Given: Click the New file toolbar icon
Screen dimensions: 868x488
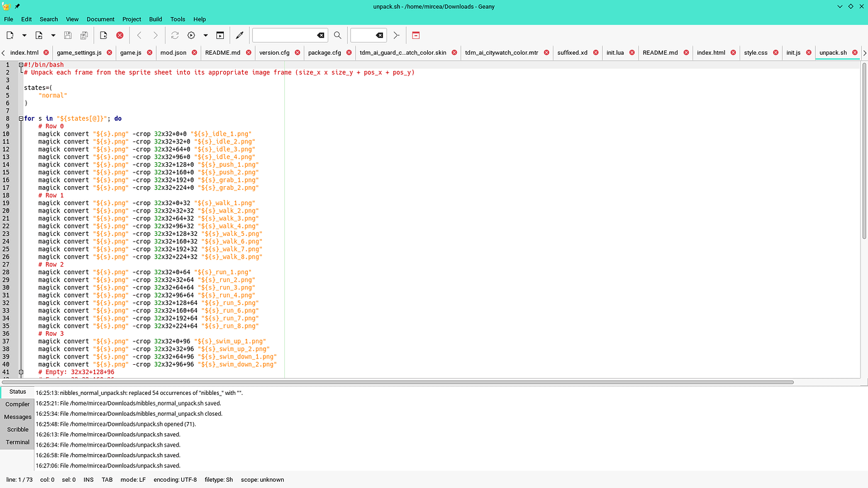Looking at the screenshot, I should click(x=10, y=36).
